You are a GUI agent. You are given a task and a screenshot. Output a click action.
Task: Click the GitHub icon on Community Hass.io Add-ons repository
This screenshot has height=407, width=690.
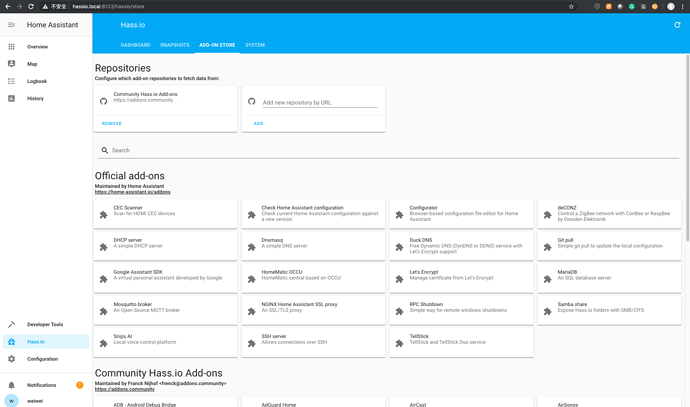tap(103, 101)
